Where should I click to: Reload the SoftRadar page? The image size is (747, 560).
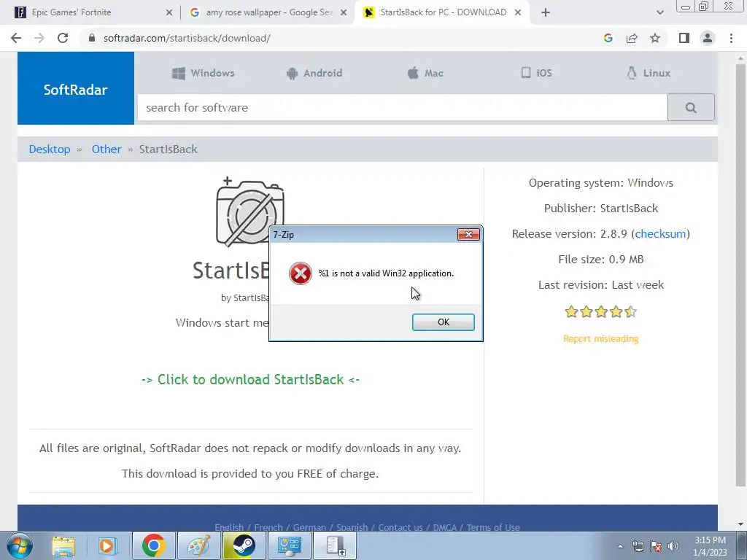pyautogui.click(x=63, y=38)
